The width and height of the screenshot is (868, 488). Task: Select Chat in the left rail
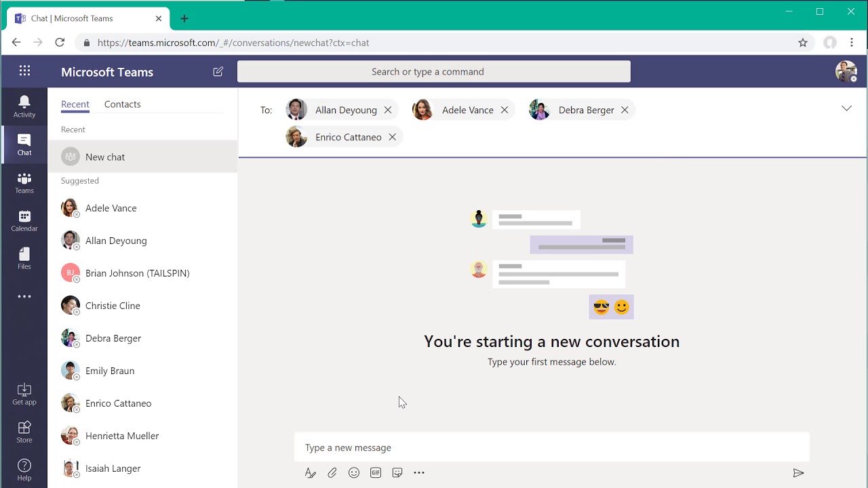pos(24,144)
